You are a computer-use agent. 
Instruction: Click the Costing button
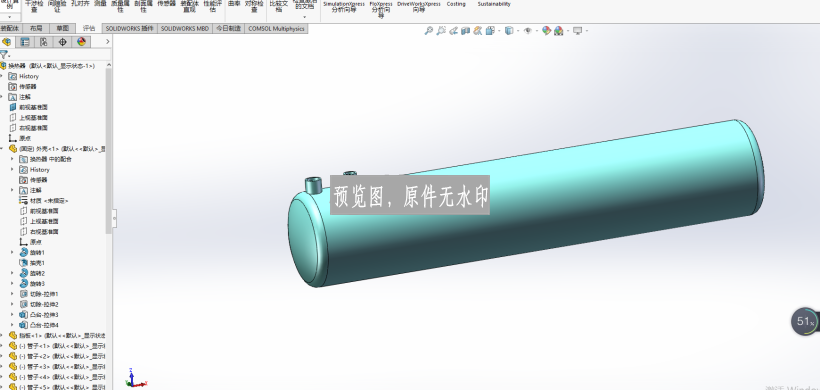456,4
